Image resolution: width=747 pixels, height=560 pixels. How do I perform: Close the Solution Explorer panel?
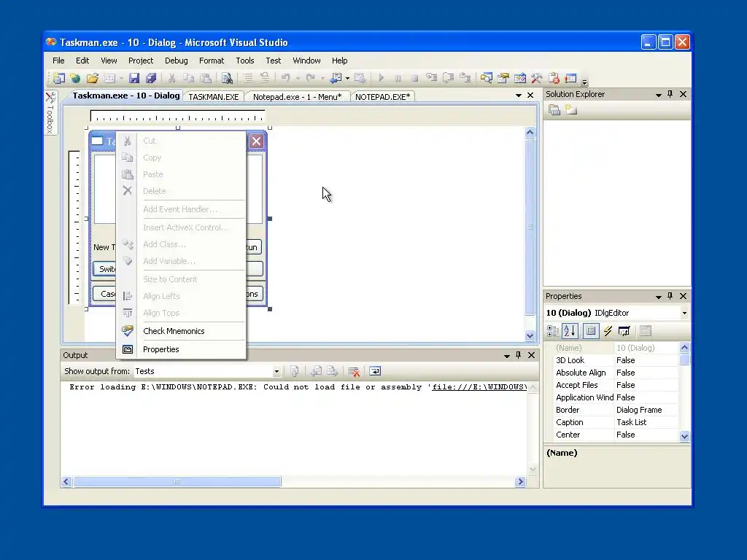[683, 94]
